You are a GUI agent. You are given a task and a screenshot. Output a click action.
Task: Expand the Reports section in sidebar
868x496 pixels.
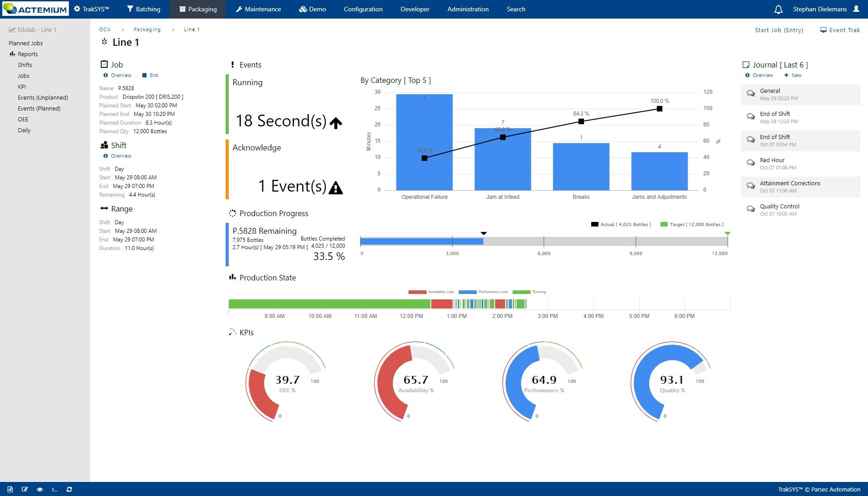(27, 54)
